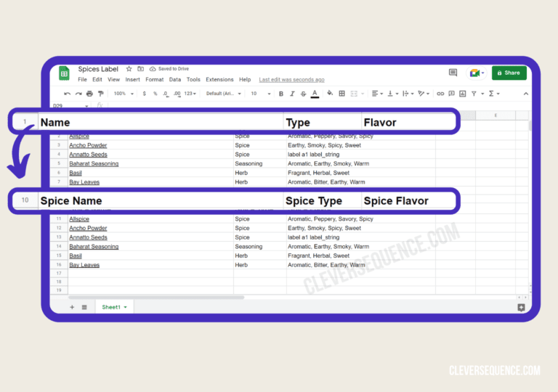Click the Saved to Drive status

[x=169, y=69]
